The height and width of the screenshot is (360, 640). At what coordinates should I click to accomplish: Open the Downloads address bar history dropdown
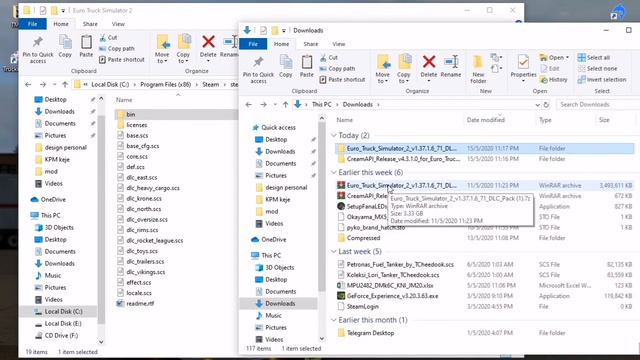tap(538, 105)
